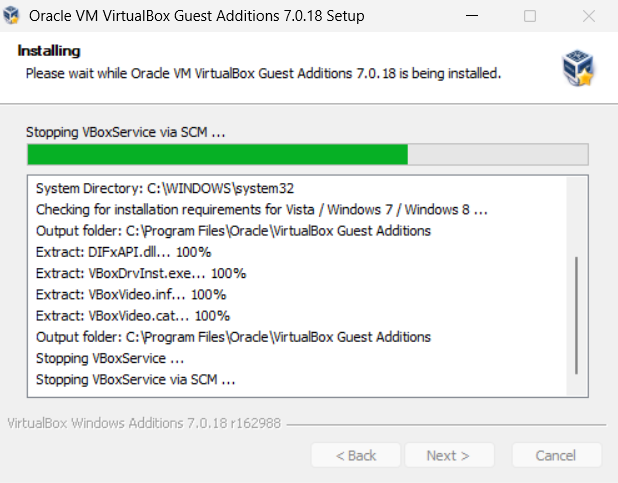
Task: Click the 'Stopping VBoxService via SCM' status label above the progress bar
Action: pyautogui.click(x=126, y=131)
